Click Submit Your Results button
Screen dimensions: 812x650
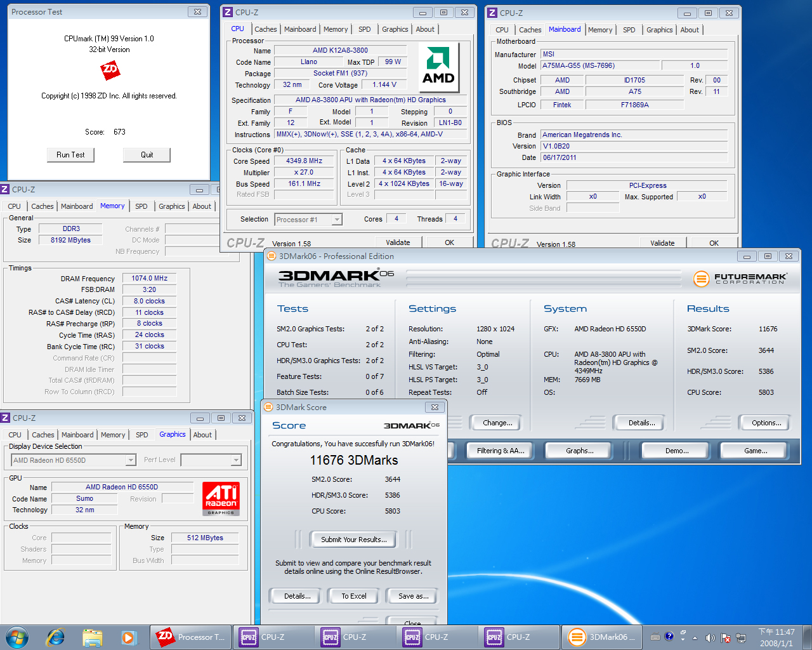[x=353, y=540]
